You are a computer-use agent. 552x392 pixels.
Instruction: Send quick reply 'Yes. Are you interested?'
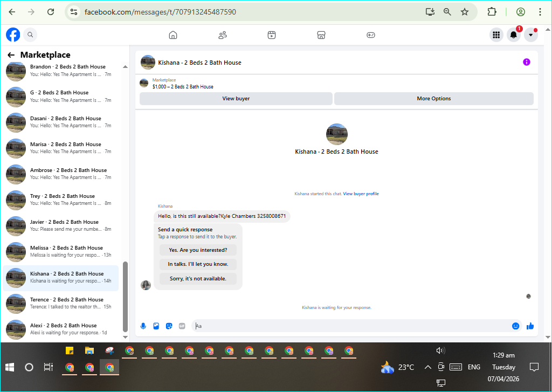pyautogui.click(x=198, y=250)
